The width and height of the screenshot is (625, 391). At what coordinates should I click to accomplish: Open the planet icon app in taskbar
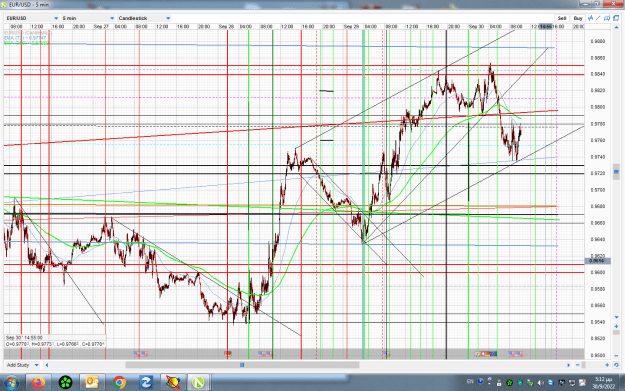tap(173, 383)
